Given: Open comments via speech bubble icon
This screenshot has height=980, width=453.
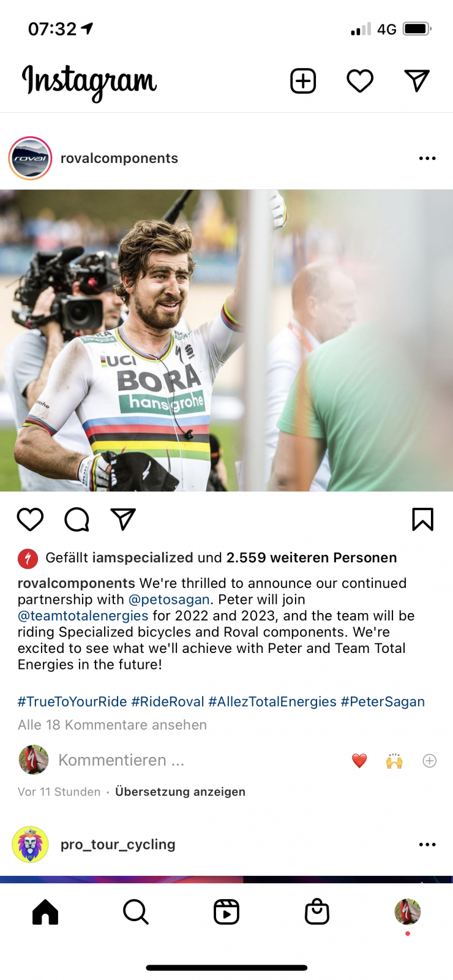Looking at the screenshot, I should pyautogui.click(x=77, y=519).
